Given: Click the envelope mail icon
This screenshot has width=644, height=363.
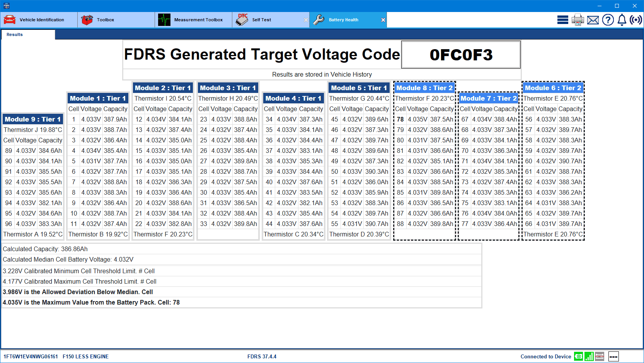Looking at the screenshot, I should point(593,20).
